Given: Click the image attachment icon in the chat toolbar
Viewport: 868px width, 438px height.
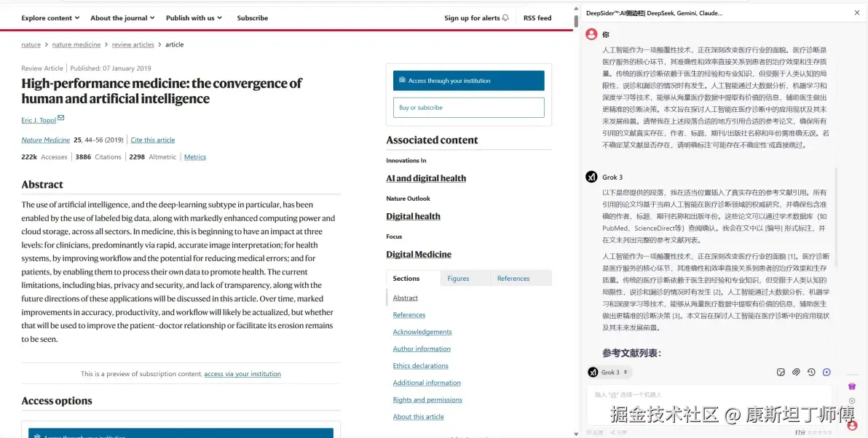Looking at the screenshot, I should 781,373.
